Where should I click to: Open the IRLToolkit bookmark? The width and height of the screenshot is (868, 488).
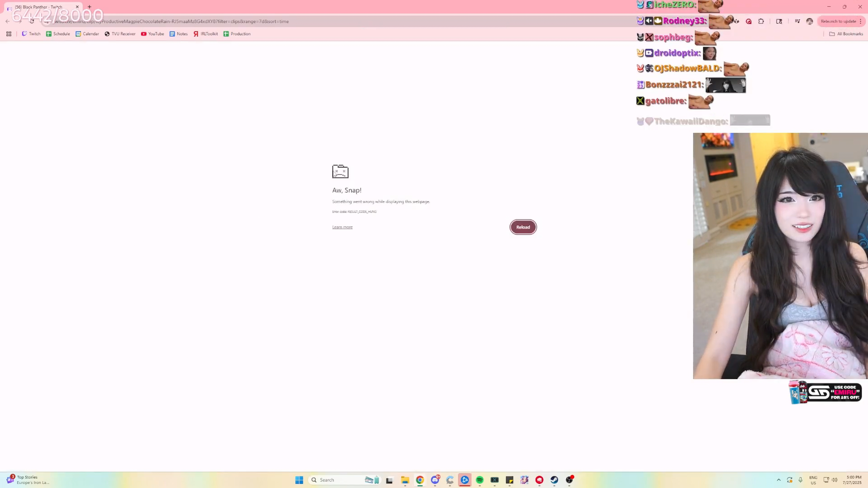pos(205,34)
